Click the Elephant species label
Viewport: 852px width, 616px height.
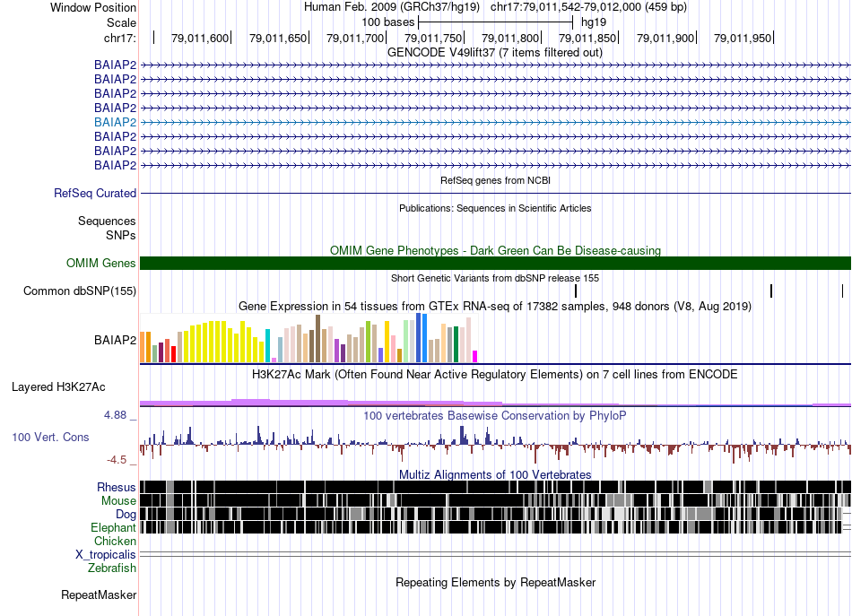[x=113, y=528]
